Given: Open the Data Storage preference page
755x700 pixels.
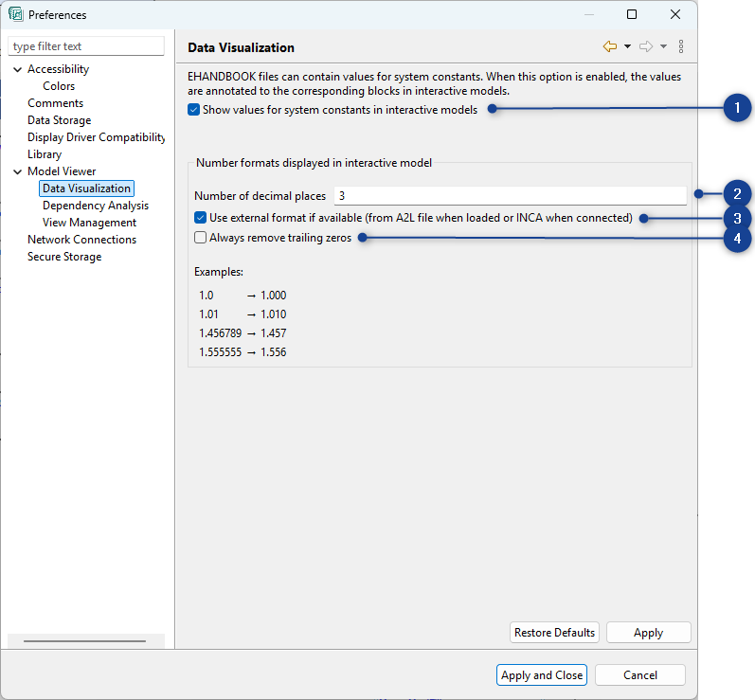Looking at the screenshot, I should pos(60,120).
